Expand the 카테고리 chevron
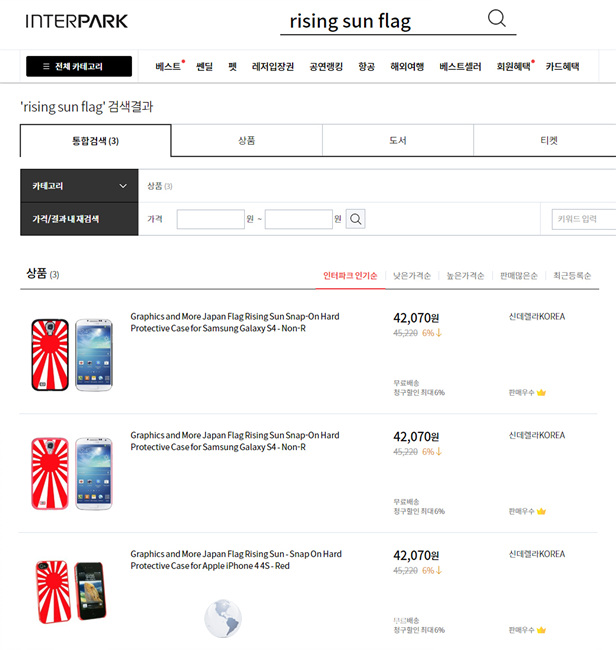The height and width of the screenshot is (650, 616). click(123, 186)
